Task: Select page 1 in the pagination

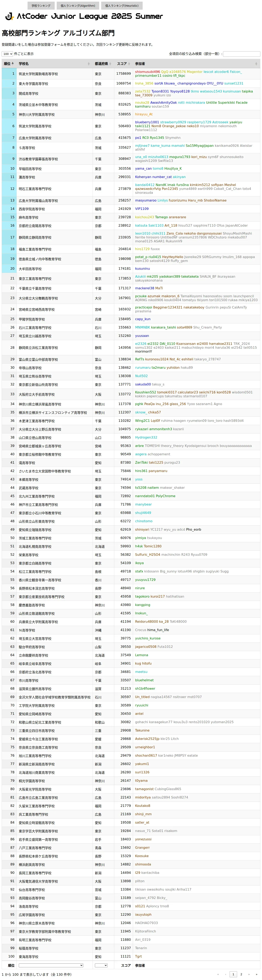Action: tap(233, 974)
